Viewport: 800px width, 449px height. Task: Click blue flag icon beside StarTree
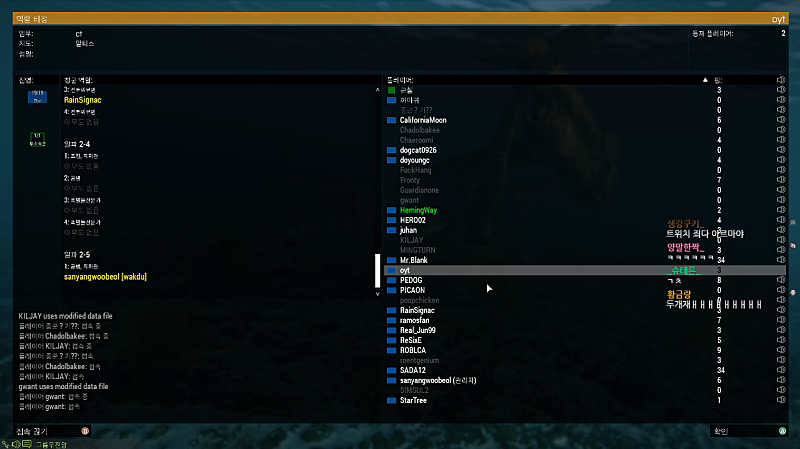[391, 401]
